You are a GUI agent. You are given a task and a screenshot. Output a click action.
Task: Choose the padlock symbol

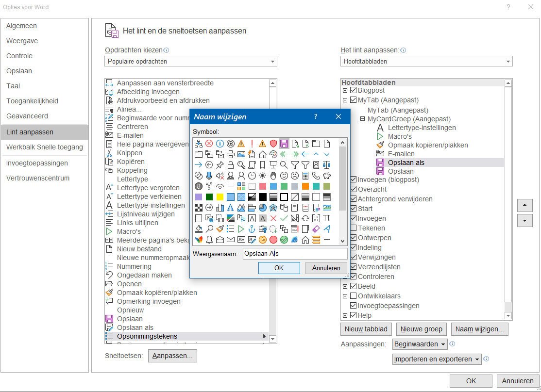[231, 165]
